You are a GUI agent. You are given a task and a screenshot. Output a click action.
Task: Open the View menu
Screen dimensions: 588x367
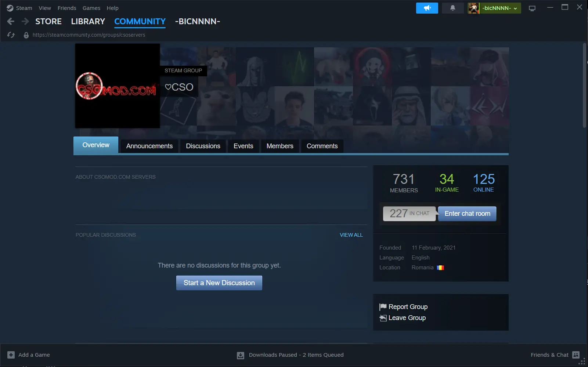[45, 8]
